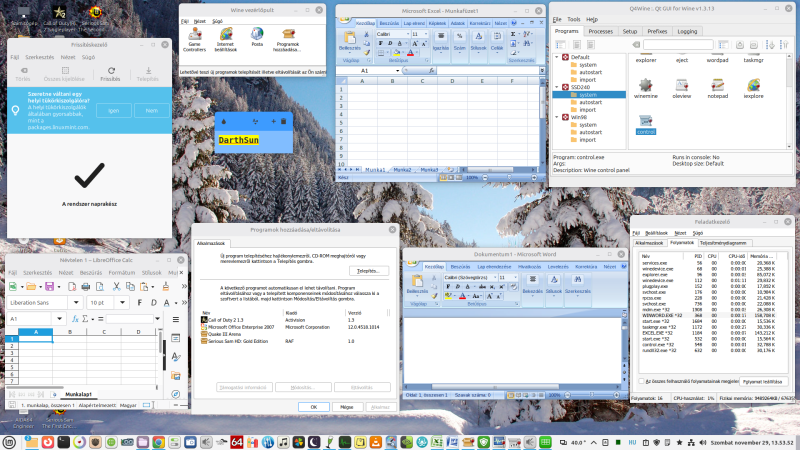Image resolution: width=800 pixels, height=450 pixels.
Task: Click Folyamat leállítása button in task manager
Action: (x=763, y=382)
